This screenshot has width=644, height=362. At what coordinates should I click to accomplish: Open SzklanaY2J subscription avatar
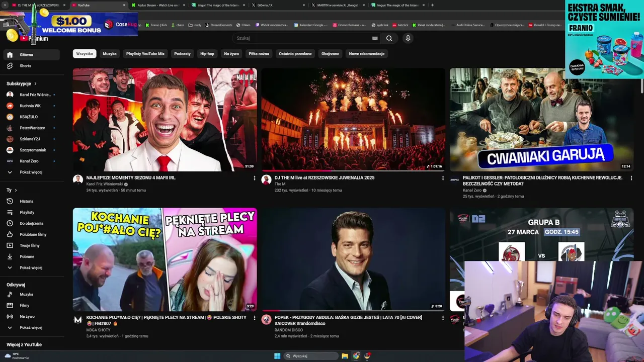pos(10,139)
